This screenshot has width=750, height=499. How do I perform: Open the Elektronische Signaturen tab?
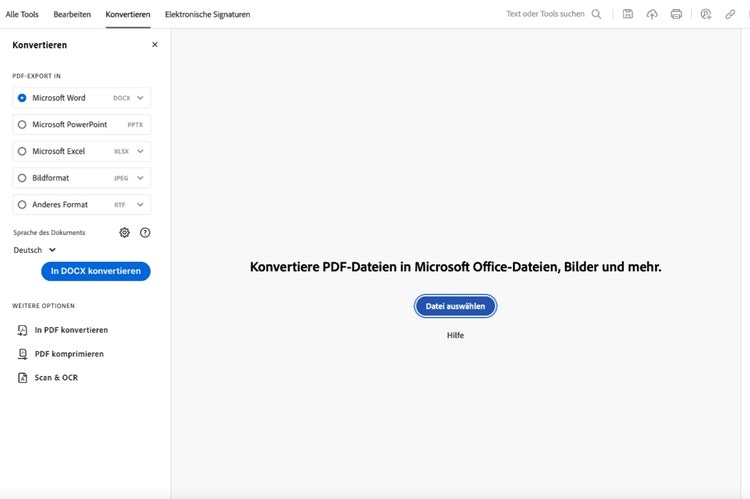click(x=208, y=15)
